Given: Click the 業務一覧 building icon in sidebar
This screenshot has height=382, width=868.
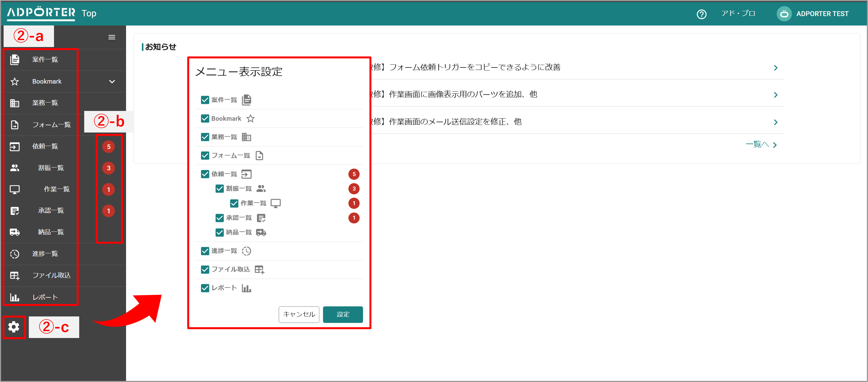Looking at the screenshot, I should 14,103.
